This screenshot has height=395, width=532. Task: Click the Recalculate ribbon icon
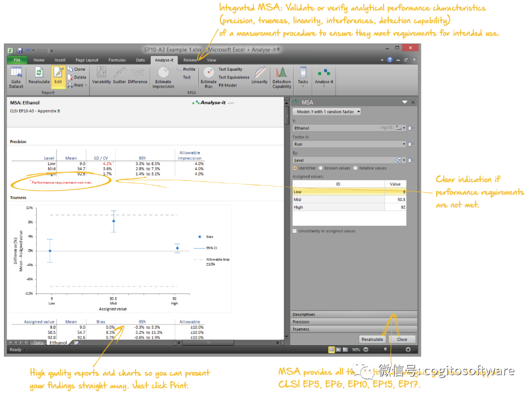point(39,75)
